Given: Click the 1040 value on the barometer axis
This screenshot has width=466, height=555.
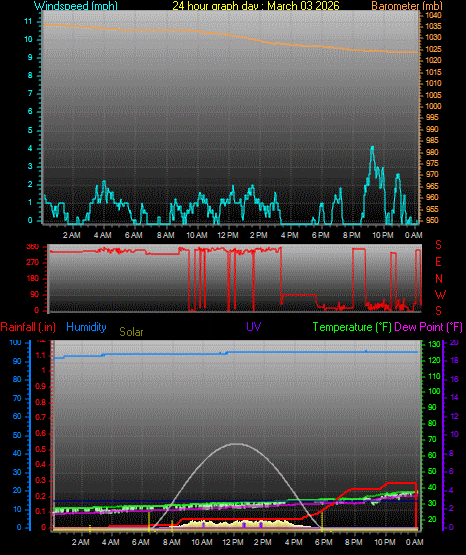Looking at the screenshot, I should (x=433, y=15).
